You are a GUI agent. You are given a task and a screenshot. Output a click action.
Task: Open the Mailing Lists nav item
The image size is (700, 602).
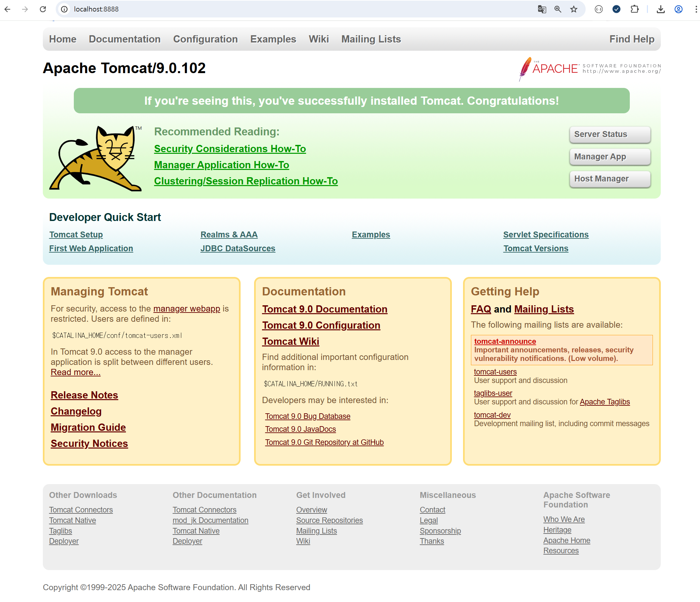371,39
